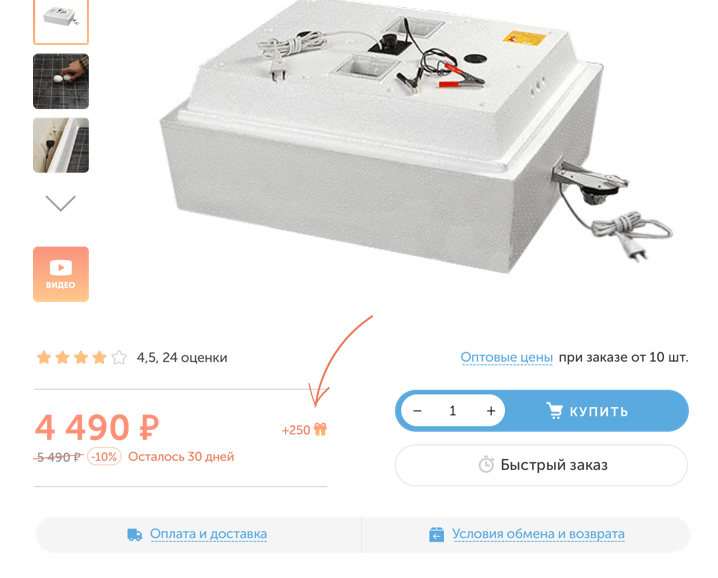
Task: Click the empty fifth rating star
Action: 119,357
